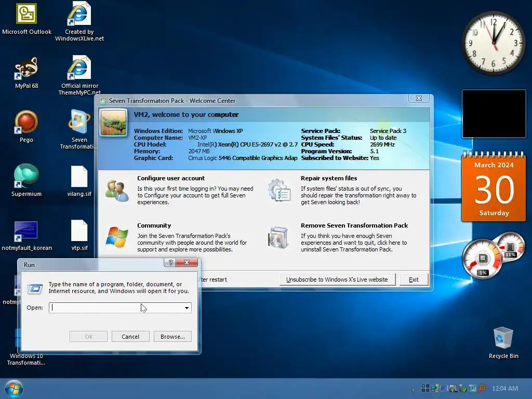This screenshot has width=532, height=399.
Task: Click the question mark help button in Run
Action: pyautogui.click(x=170, y=262)
